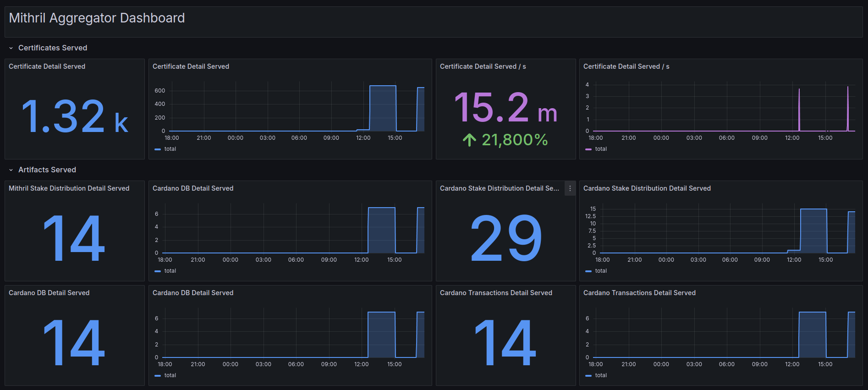Click the plot of Certificate Detail Served blue chart
The width and height of the screenshot is (868, 390).
pos(297,107)
